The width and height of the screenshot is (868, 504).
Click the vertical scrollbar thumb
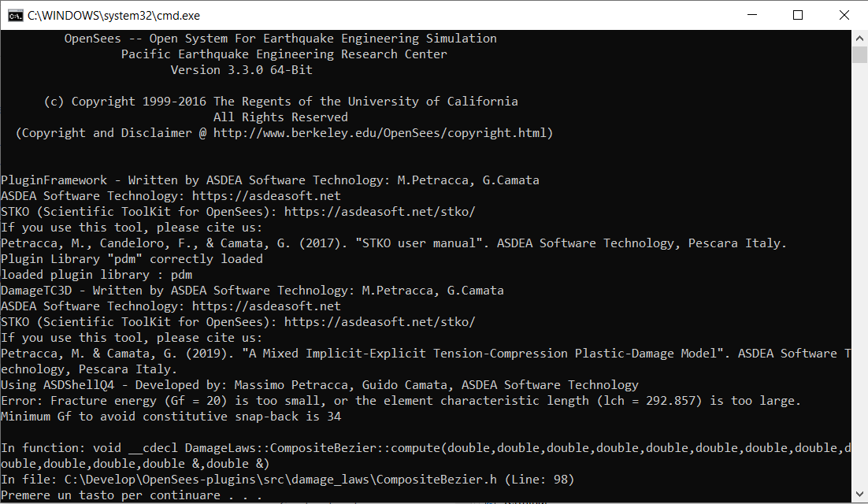(859, 55)
